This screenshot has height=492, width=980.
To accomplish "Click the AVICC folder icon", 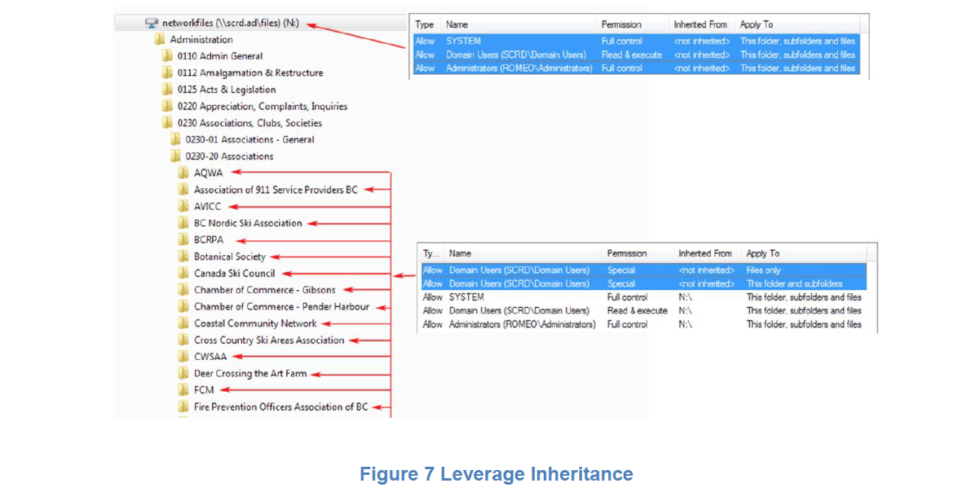I will [183, 206].
